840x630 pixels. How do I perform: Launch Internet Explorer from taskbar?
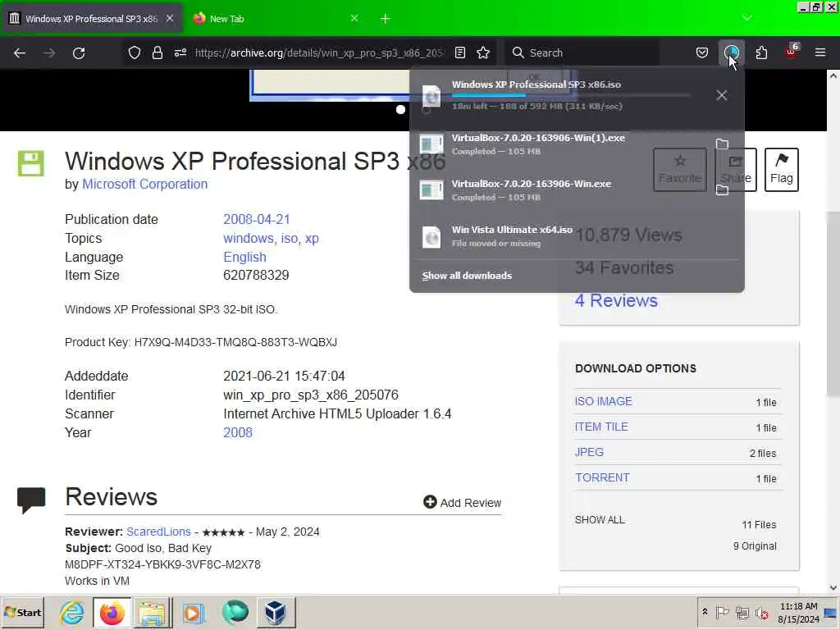[x=72, y=612]
